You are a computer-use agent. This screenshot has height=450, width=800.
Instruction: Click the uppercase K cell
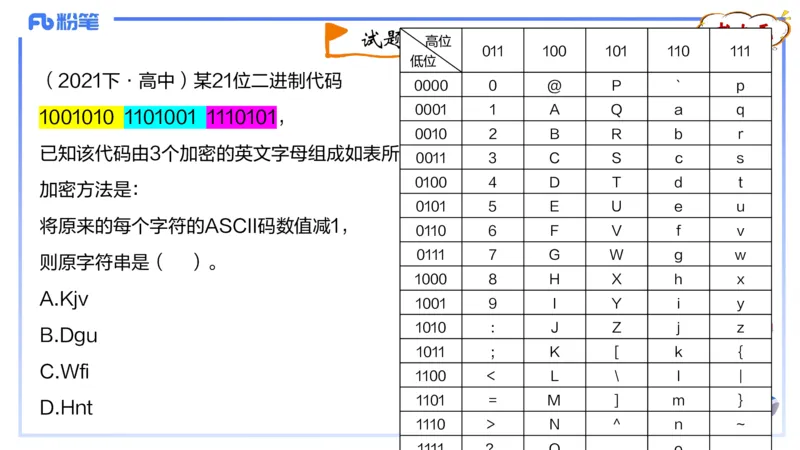click(555, 352)
